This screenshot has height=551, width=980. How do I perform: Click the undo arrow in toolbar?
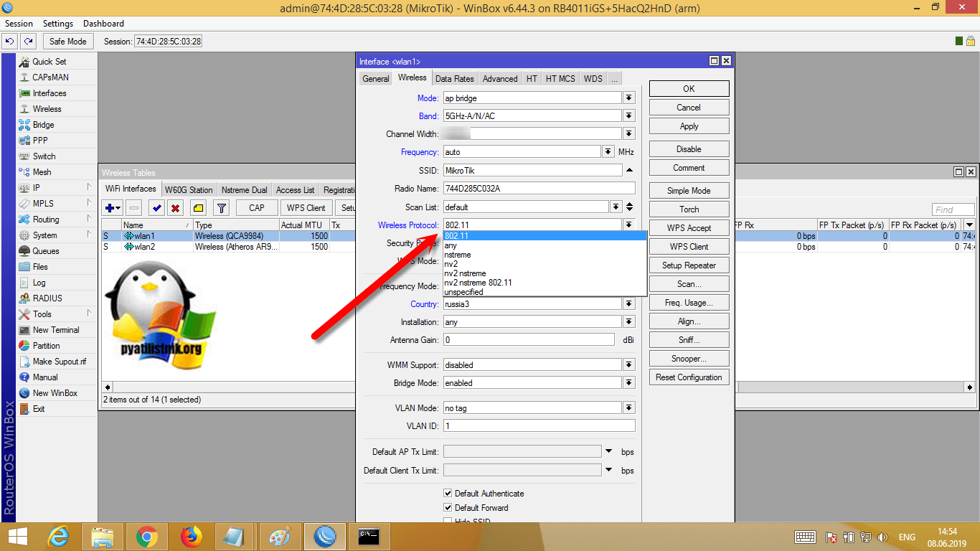coord(10,42)
